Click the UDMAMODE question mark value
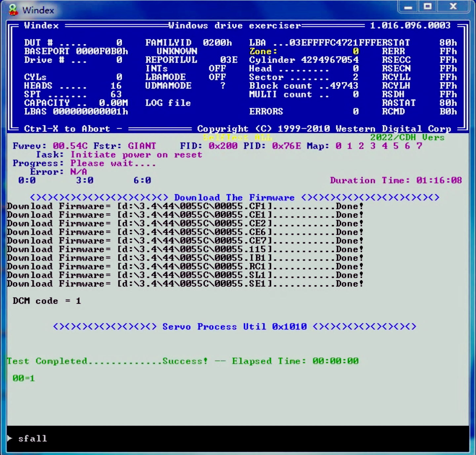476x455 pixels. [223, 86]
